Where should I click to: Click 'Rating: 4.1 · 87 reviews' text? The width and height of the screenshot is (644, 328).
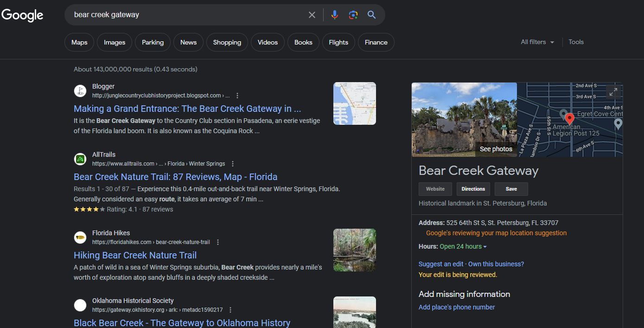(x=140, y=209)
